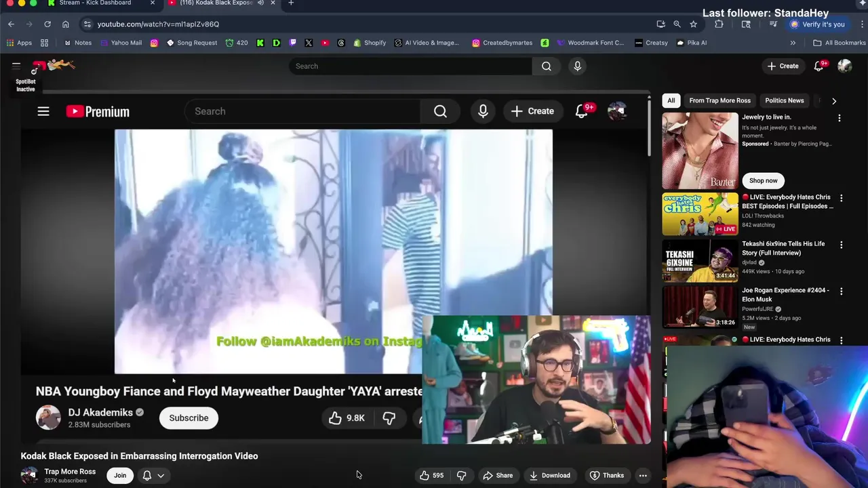Viewport: 868px width, 488px height.
Task: Click the install app icon in the address bar
Action: point(660,24)
